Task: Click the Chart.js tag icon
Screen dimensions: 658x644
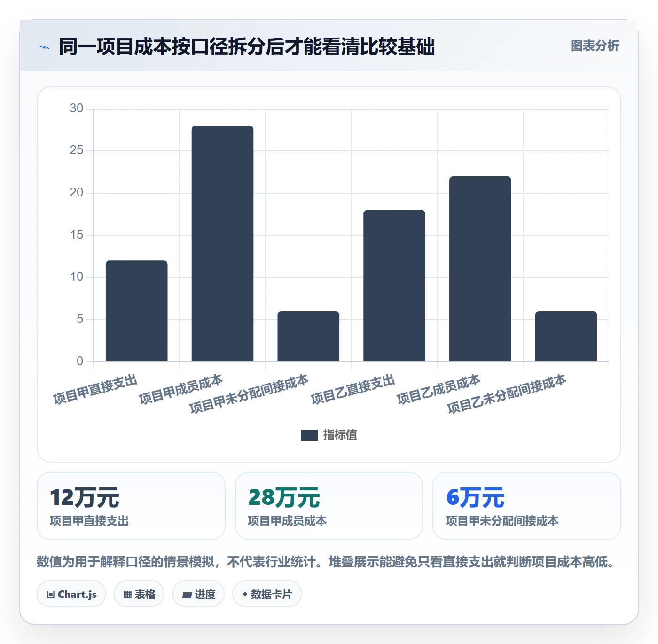Action: tap(51, 595)
